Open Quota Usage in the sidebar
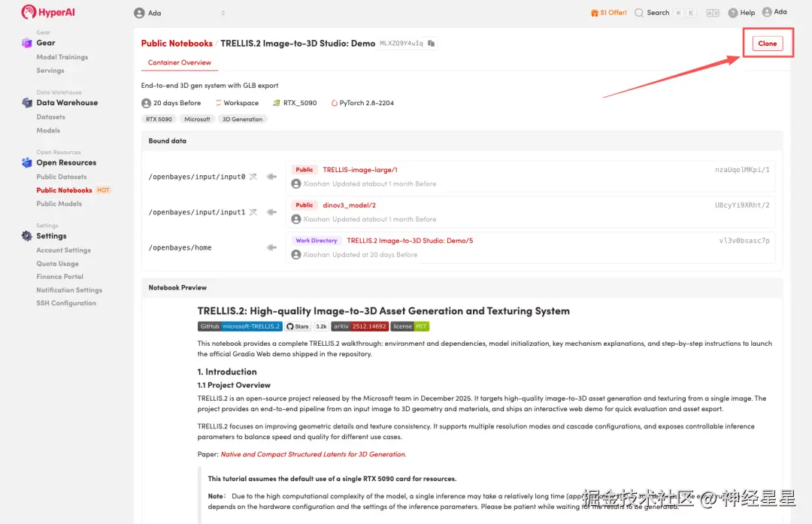This screenshot has width=812, height=524. pyautogui.click(x=57, y=264)
